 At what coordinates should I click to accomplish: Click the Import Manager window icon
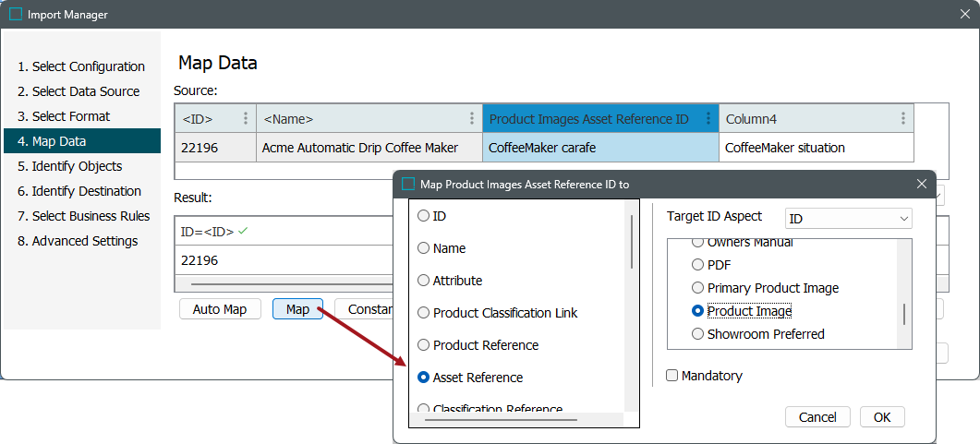[16, 14]
